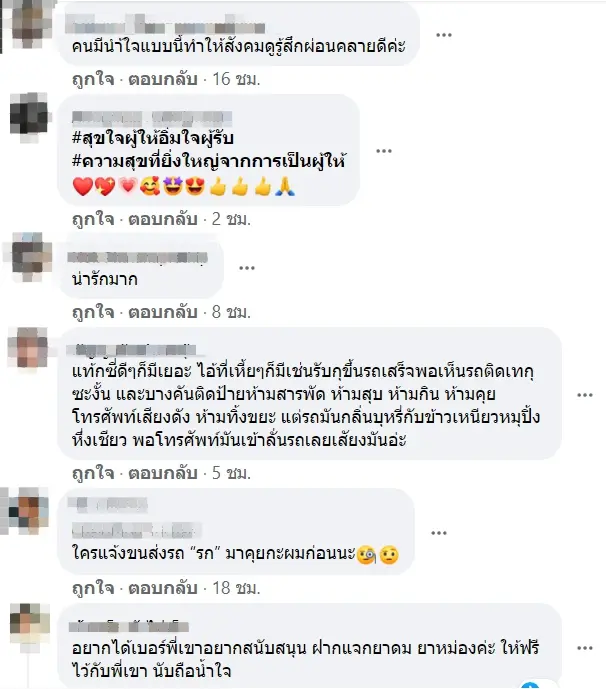Click ตอบกลับ under the 5 ชม. taxi comment

[x=163, y=473]
